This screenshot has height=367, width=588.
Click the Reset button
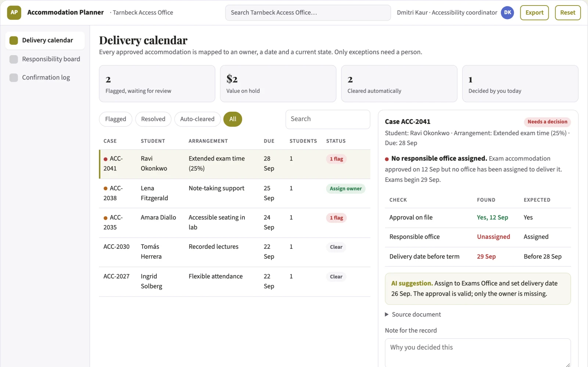click(568, 12)
